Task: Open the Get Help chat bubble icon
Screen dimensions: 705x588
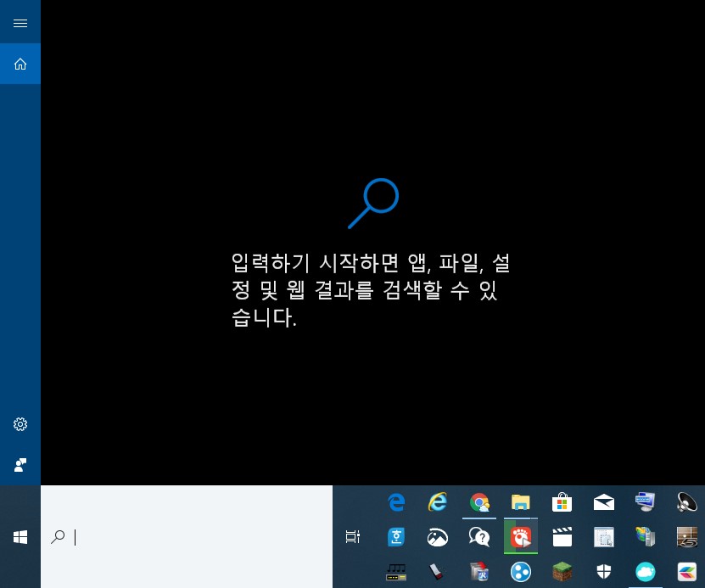Action: click(x=479, y=537)
